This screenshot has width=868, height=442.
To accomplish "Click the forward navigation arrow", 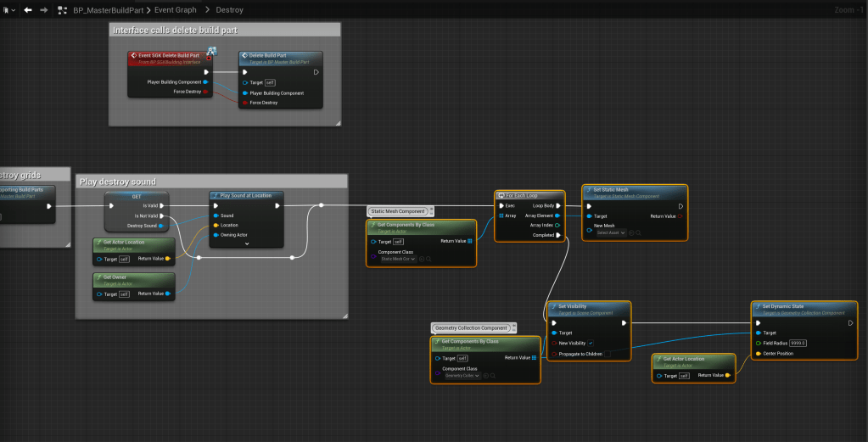I will [x=44, y=10].
